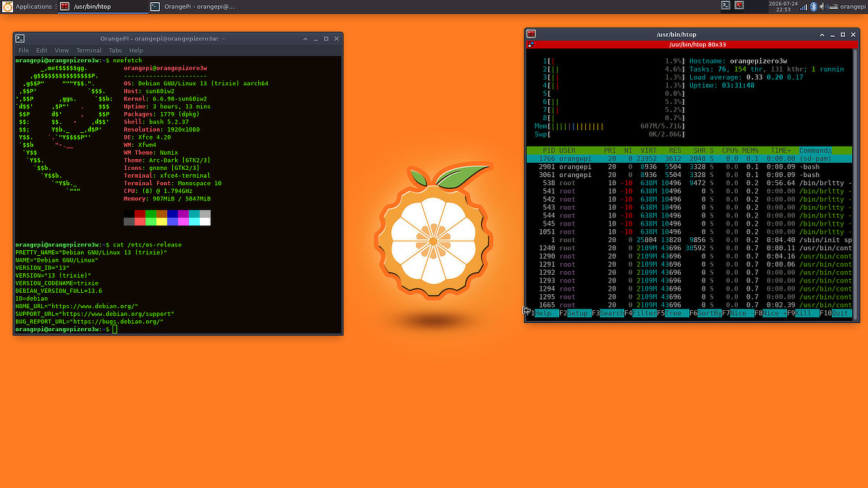This screenshot has width=868, height=488.
Task: Open the View menu in the terminal
Action: pyautogui.click(x=61, y=51)
